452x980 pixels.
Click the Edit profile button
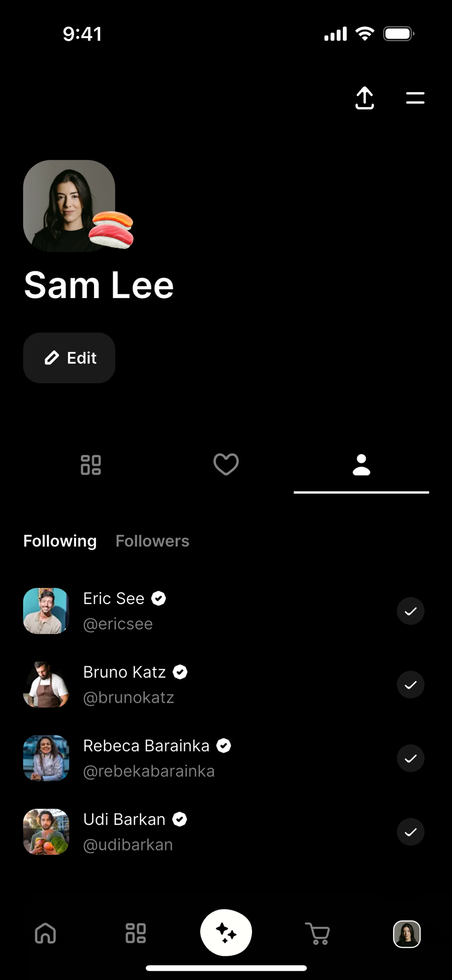[69, 358]
